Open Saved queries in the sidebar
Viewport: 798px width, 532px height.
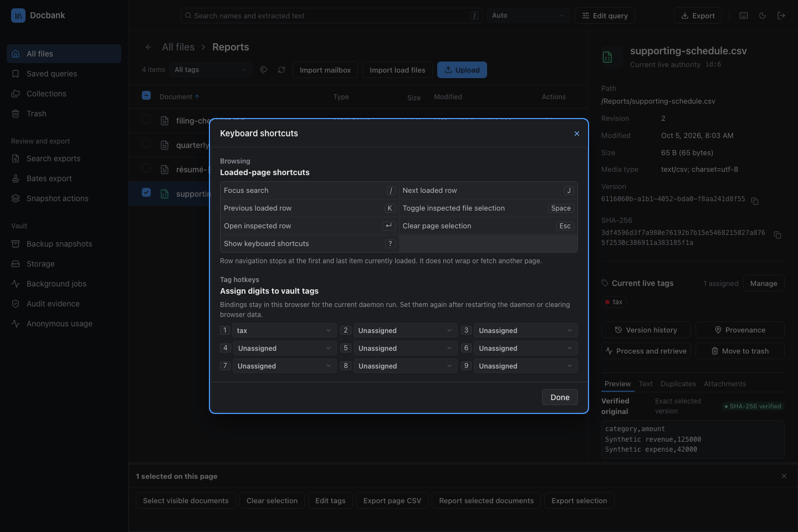tap(64, 74)
